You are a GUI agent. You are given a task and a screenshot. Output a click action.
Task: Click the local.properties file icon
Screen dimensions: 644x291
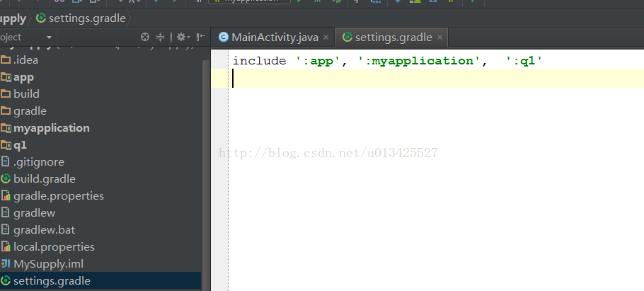tap(6, 247)
